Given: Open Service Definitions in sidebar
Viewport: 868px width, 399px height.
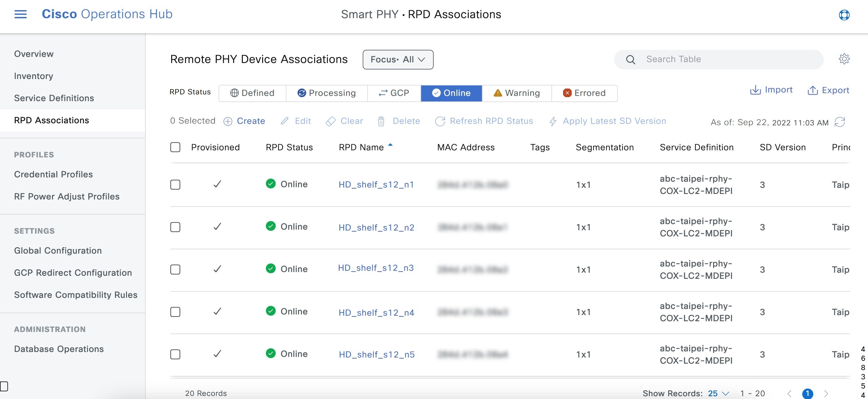Looking at the screenshot, I should tap(54, 98).
